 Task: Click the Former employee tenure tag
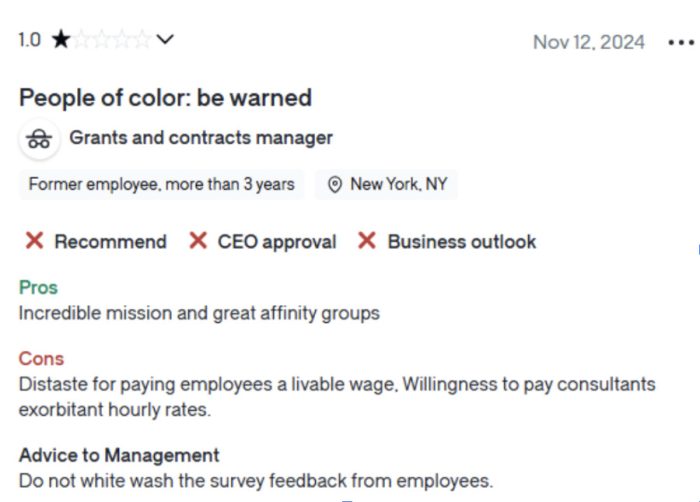tap(161, 184)
